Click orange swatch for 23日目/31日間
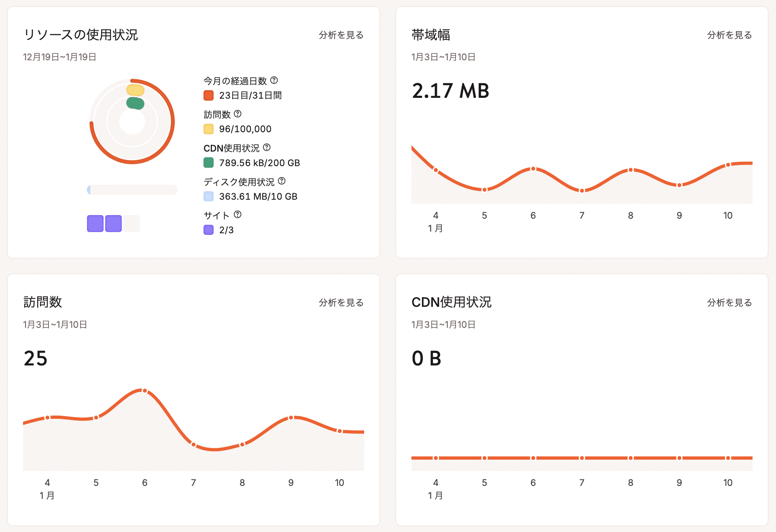This screenshot has height=532, width=776. tap(208, 95)
